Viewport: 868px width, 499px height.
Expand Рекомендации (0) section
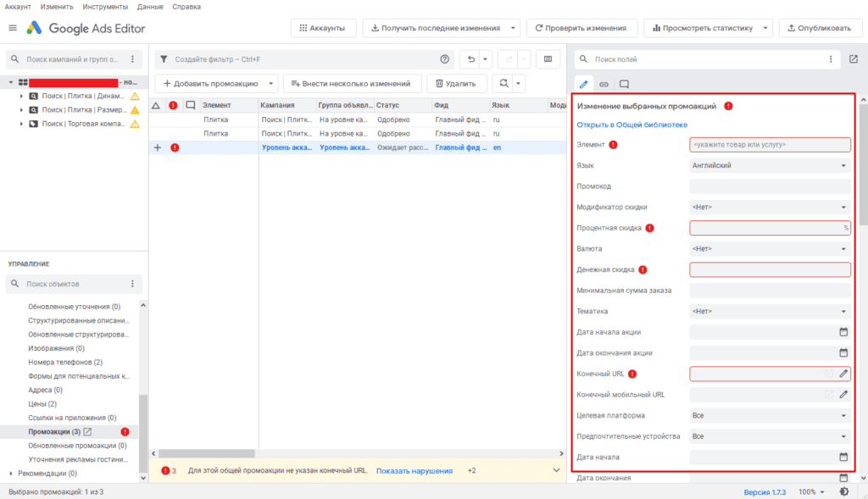(x=10, y=474)
